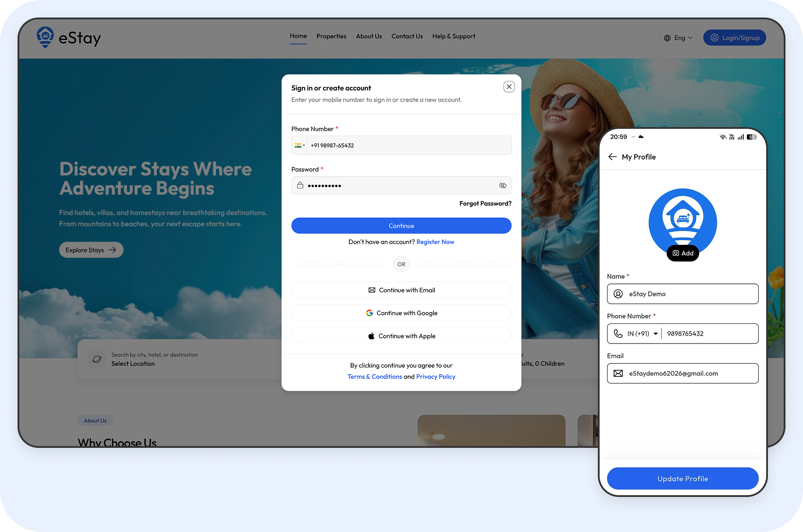Click the mobile phone number field 9898765432
Screen dimensions: 803x532
click(710, 333)
